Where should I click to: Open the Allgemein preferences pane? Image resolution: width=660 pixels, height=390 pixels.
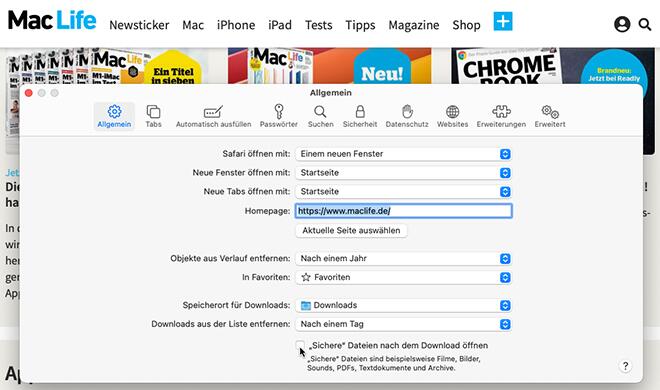click(114, 117)
